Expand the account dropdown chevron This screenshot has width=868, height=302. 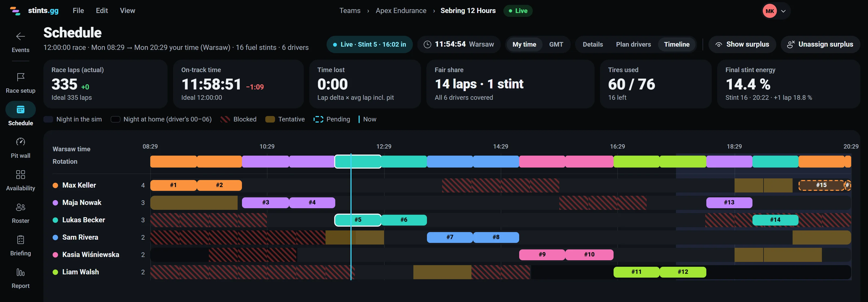pos(783,11)
